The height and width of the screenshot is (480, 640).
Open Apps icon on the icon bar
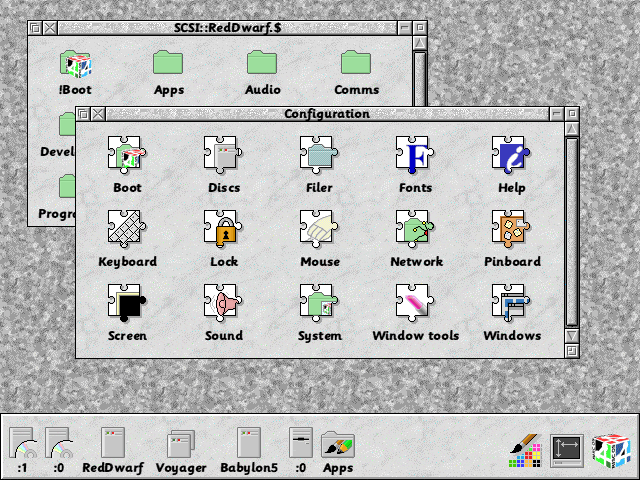(x=338, y=445)
